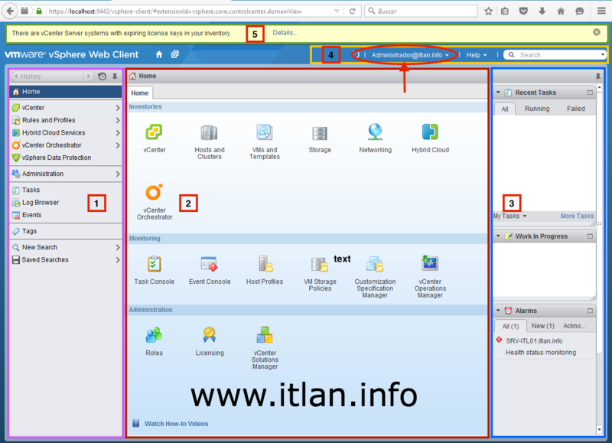Launch vCenter Orchestrator from Home

(x=154, y=193)
